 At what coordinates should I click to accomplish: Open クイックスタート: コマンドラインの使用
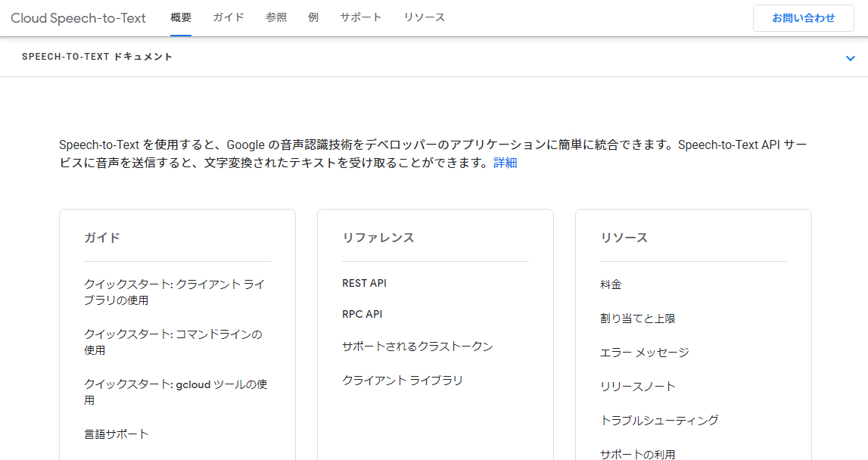point(173,342)
